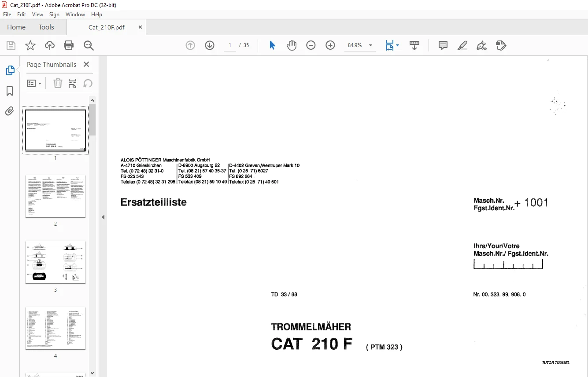The height and width of the screenshot is (377, 588).
Task: Click the insert page break icon in thumbnails
Action: (x=73, y=83)
